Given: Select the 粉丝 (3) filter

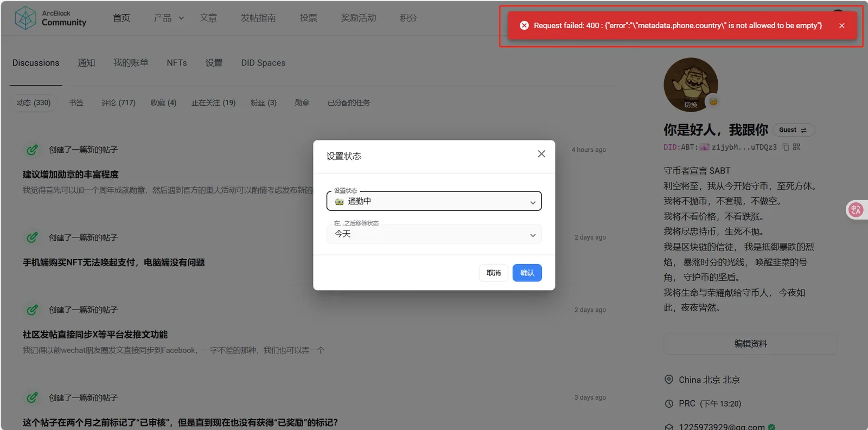Looking at the screenshot, I should [x=264, y=102].
